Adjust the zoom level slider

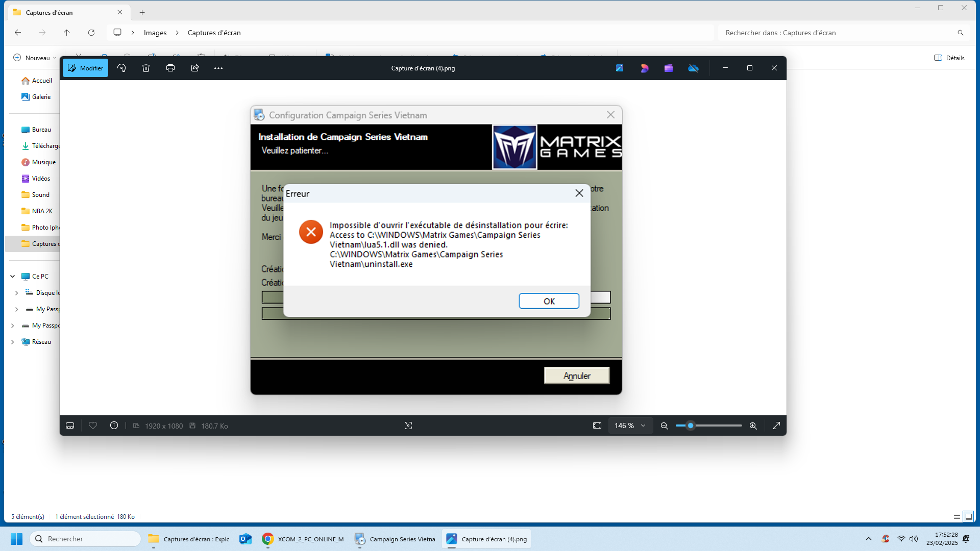(x=708, y=425)
